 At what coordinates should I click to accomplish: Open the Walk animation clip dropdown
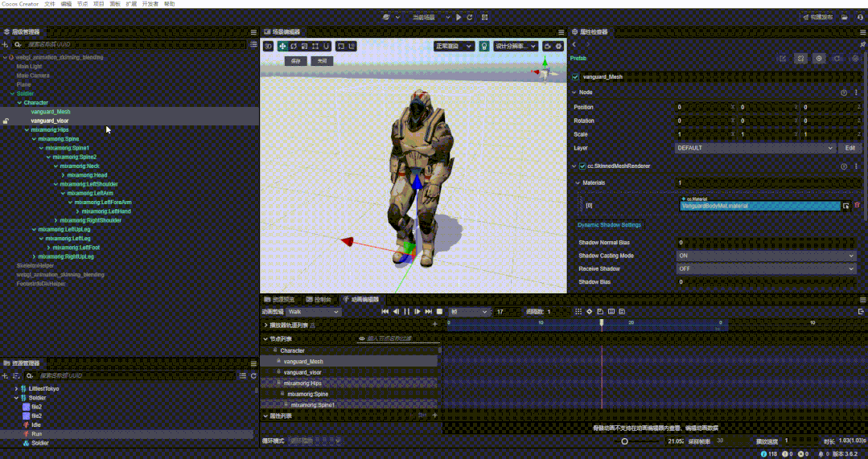coord(314,312)
